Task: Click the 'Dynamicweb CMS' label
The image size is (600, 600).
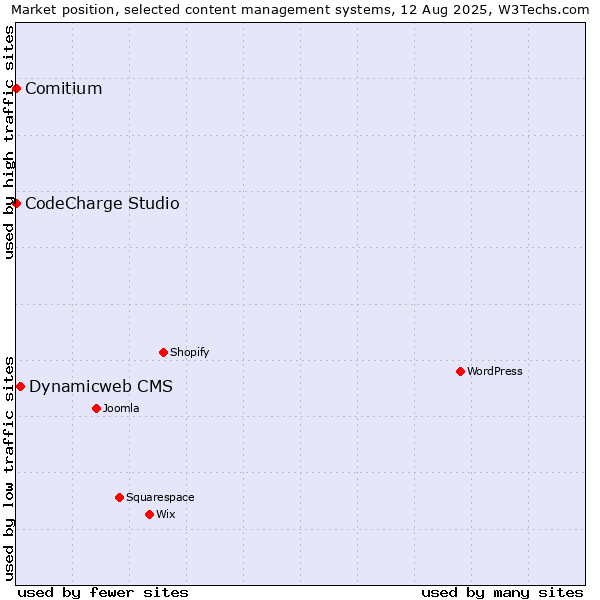Action: (101, 386)
